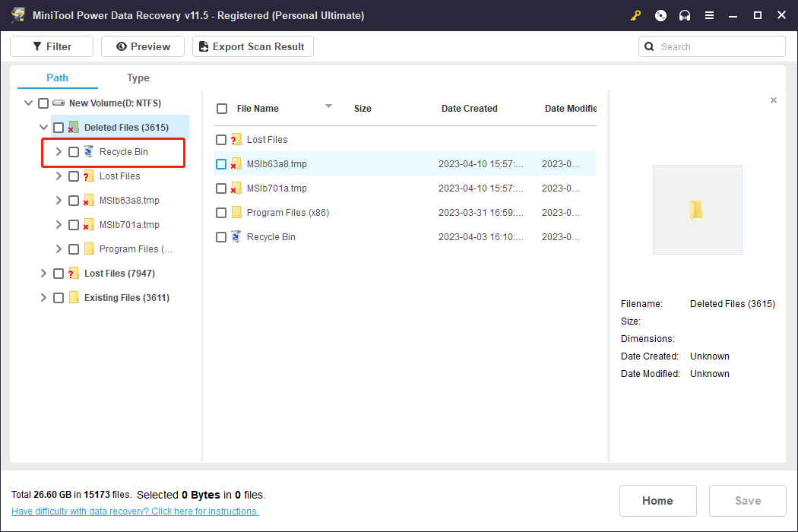The image size is (798, 532).
Task: Open the hamburger menu icon
Action: 709,15
